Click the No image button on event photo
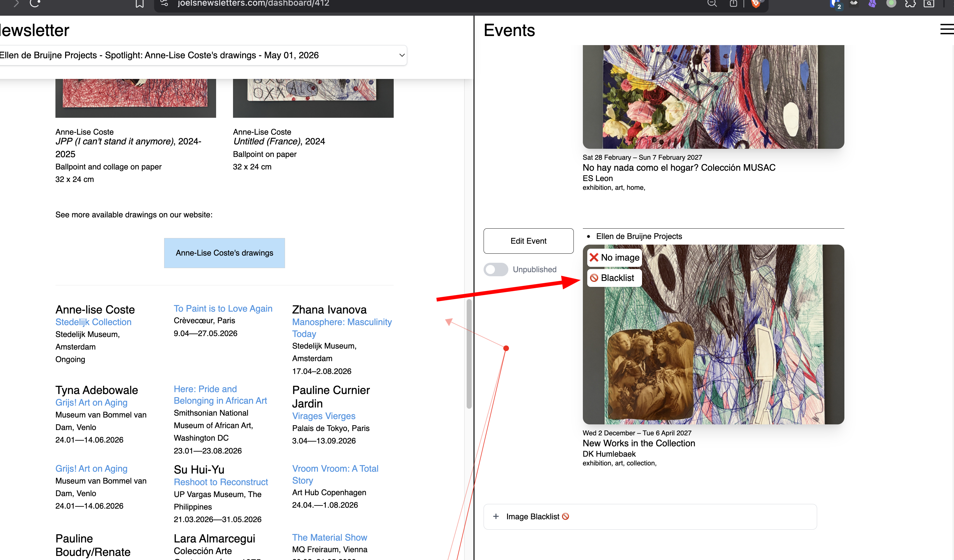954x560 pixels. click(x=614, y=257)
